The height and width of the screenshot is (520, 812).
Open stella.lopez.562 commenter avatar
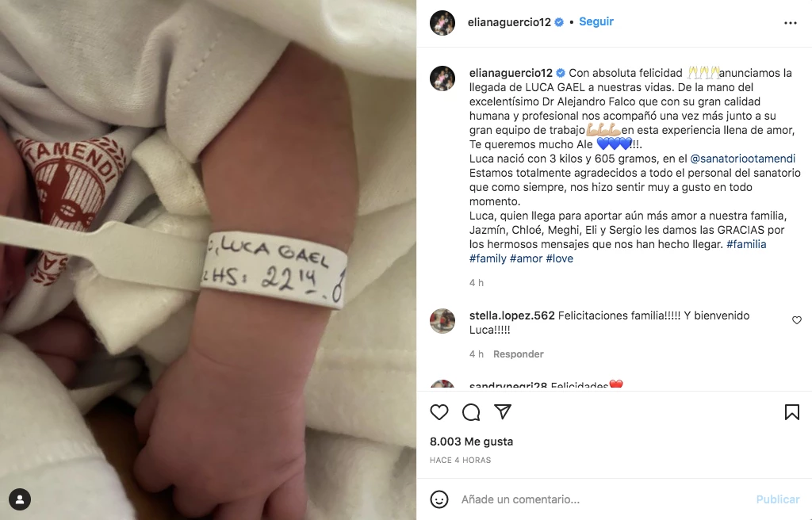[x=442, y=321]
